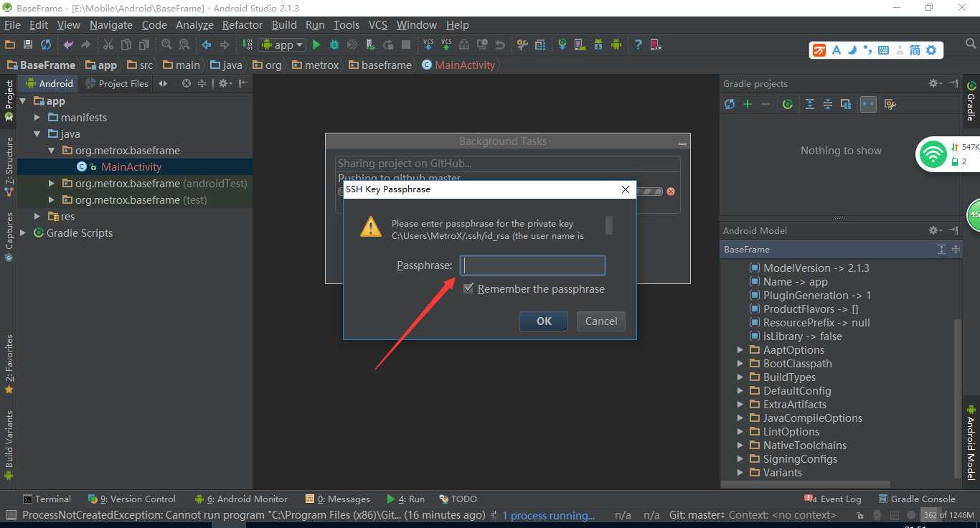Click the Cut scissors icon
Viewport: 980px width, 528px height.
(108, 44)
